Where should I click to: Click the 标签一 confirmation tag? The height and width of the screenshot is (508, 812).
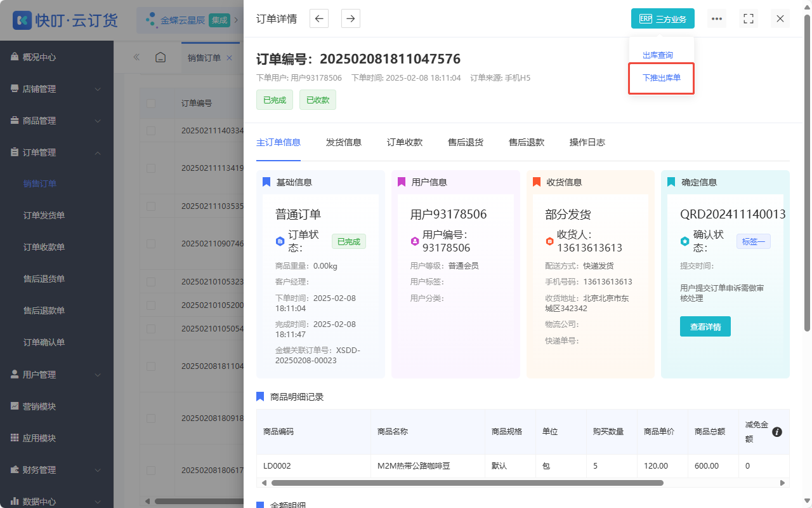(x=754, y=241)
